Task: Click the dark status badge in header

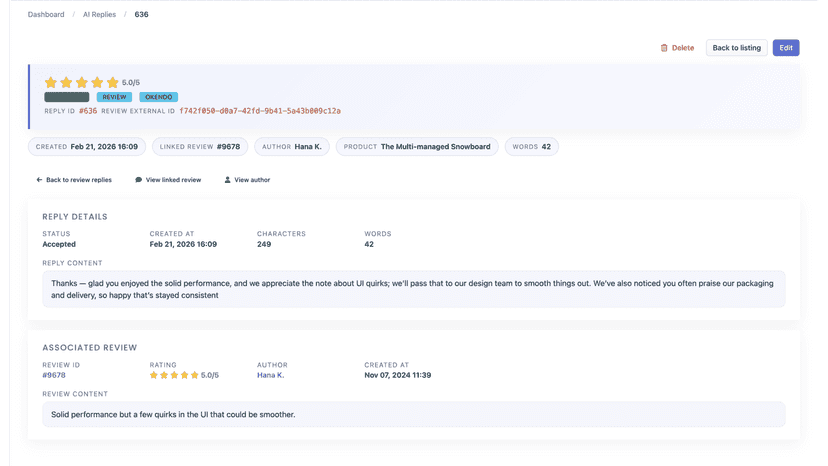Action: pos(67,97)
